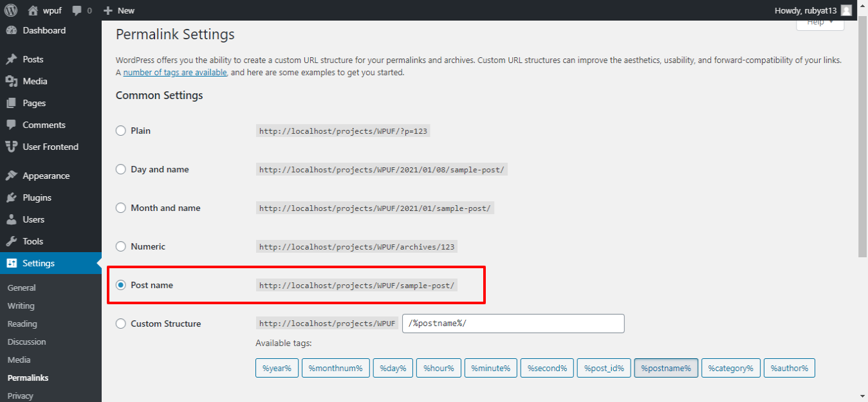Click the %year% tag button

[277, 368]
